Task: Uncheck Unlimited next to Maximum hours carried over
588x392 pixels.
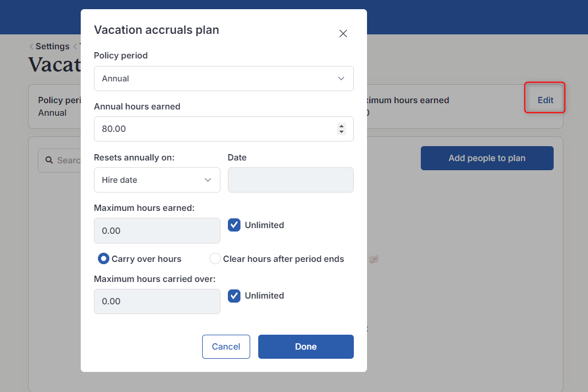Action: [x=234, y=296]
